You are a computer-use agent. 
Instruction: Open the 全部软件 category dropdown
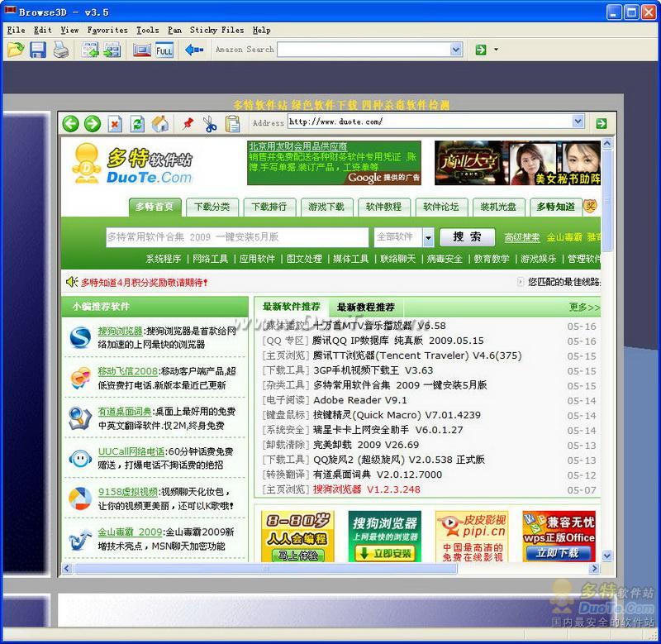(x=428, y=237)
